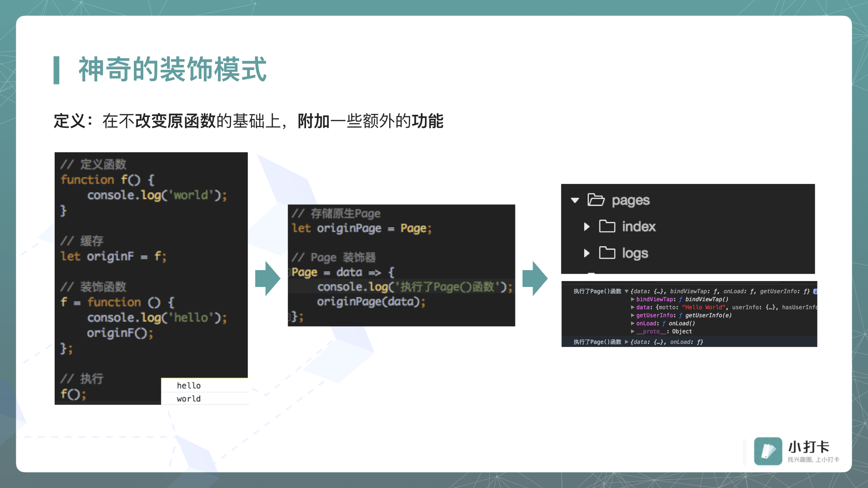Viewport: 868px width, 488px height.
Task: Click the logs folder icon
Action: pyautogui.click(x=607, y=253)
